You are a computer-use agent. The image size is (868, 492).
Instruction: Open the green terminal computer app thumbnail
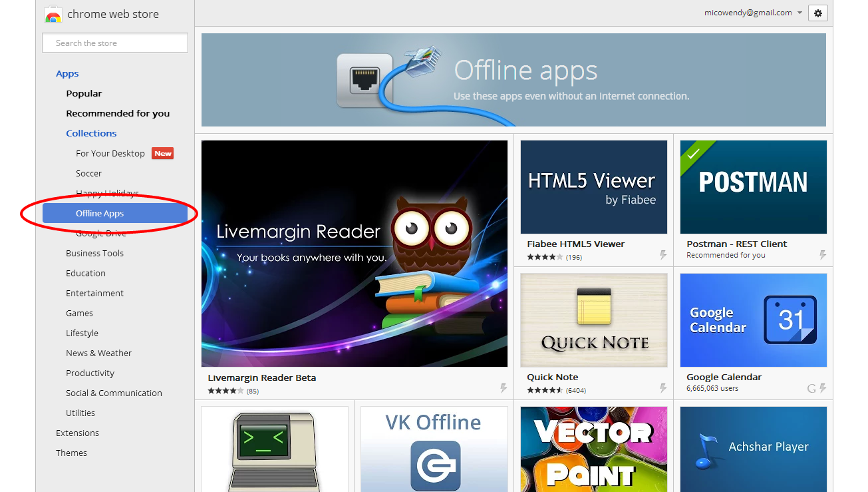(275, 449)
